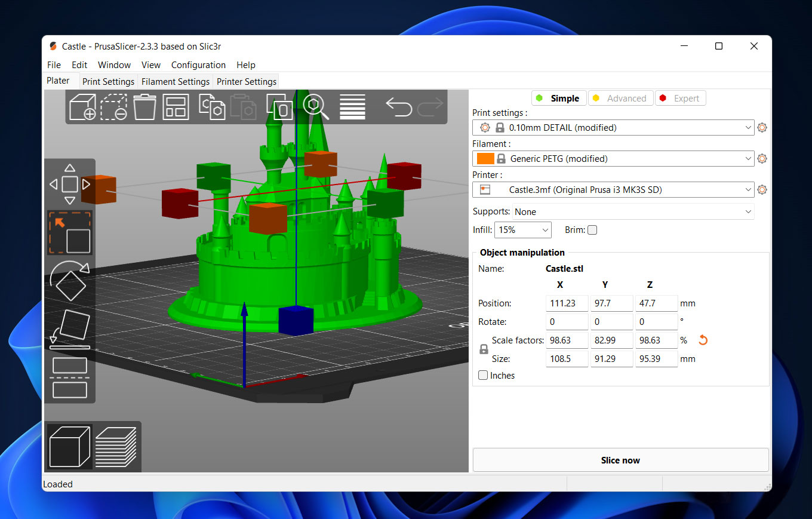Screen dimensions: 812x519
Task: Open the Search magnifier tool
Action: click(316, 107)
